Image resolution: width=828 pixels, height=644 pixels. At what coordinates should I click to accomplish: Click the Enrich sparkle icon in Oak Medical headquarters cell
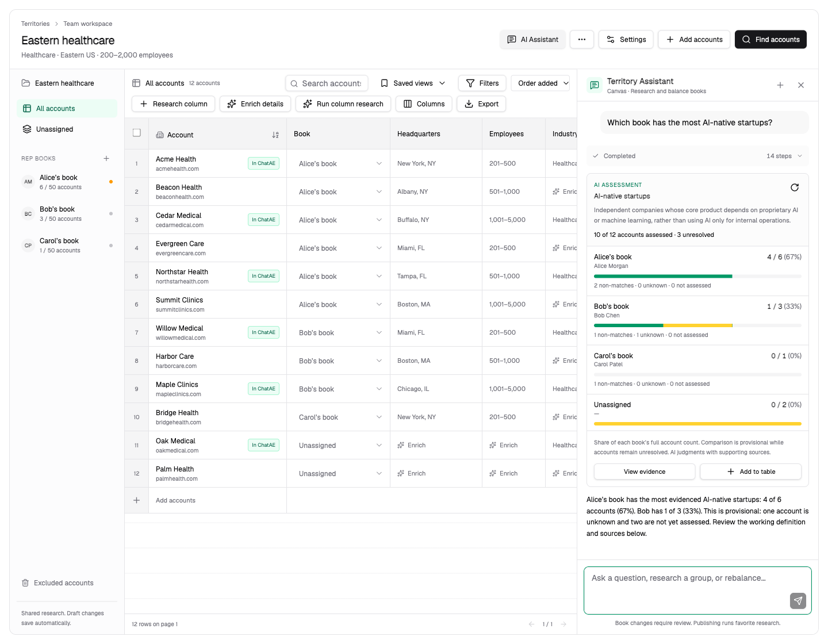pos(401,445)
